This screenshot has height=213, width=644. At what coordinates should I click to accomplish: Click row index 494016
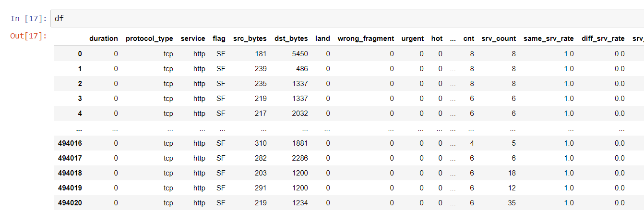70,143
